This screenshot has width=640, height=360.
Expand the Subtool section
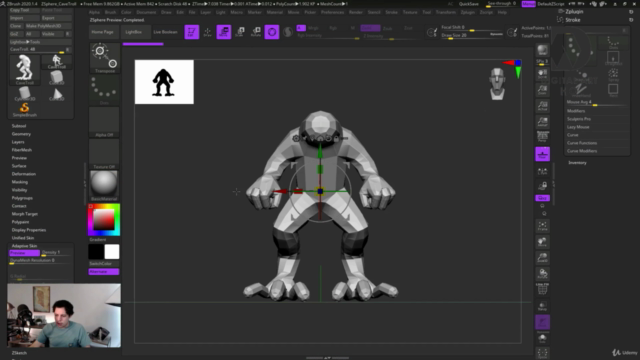19,126
